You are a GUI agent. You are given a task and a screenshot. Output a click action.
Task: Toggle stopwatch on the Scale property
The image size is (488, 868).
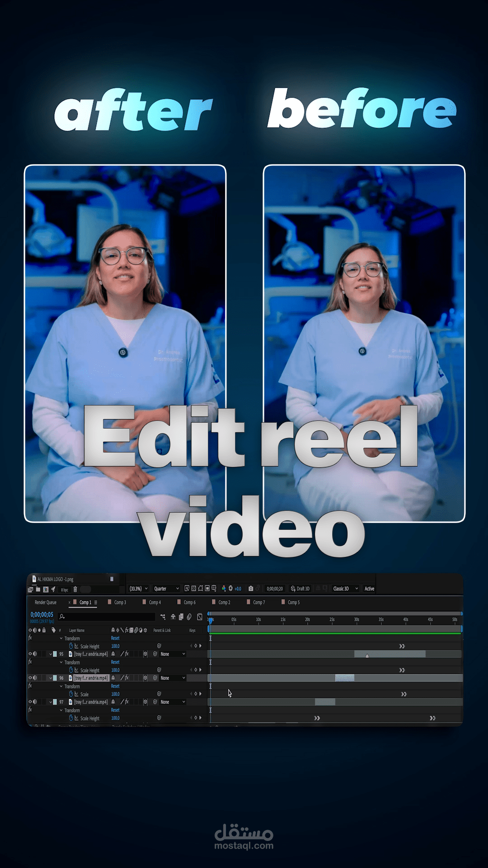71,693
